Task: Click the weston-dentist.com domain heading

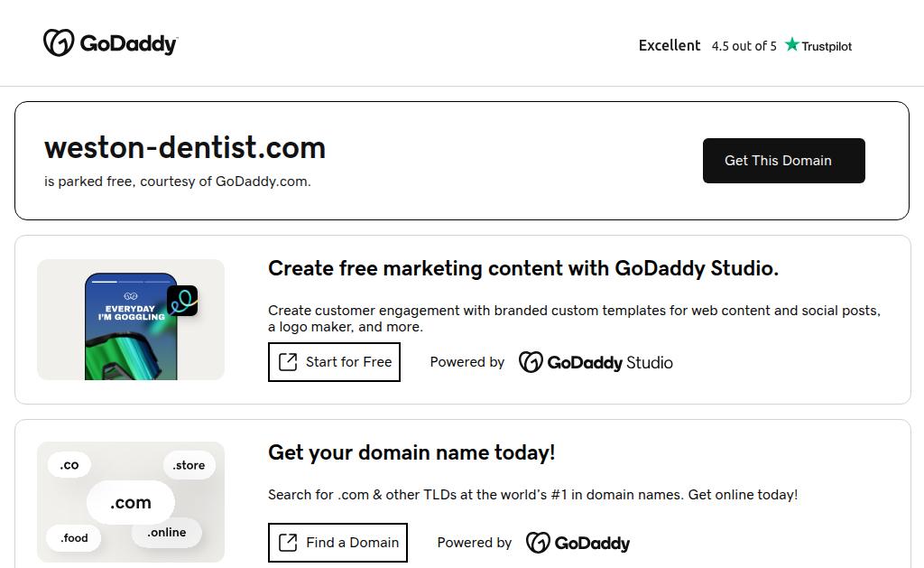Action: pos(185,147)
